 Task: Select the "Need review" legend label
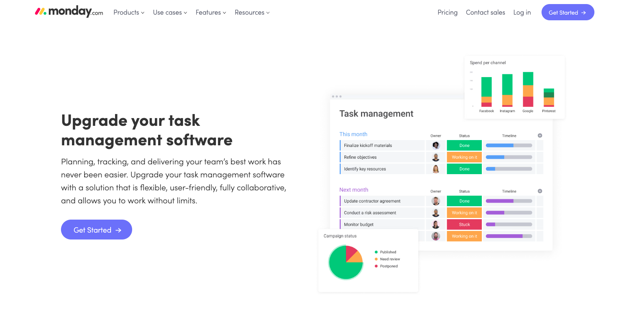pos(390,259)
